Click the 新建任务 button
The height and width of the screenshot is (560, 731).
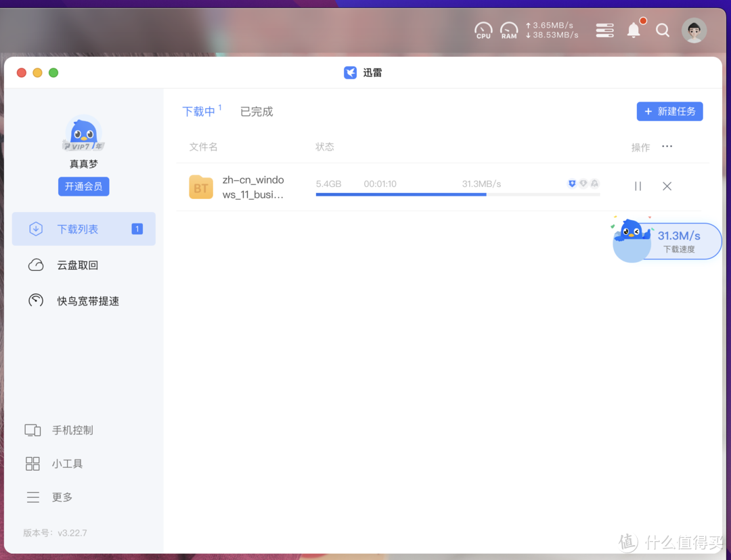tap(669, 112)
